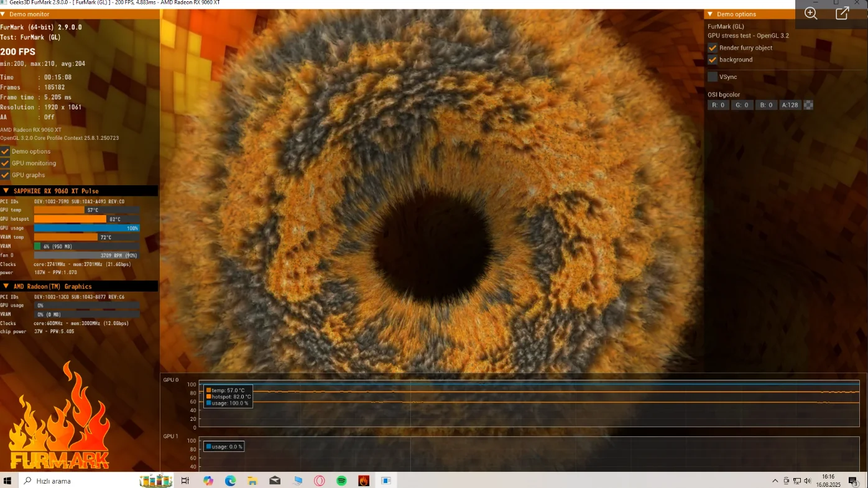Image resolution: width=868 pixels, height=488 pixels.
Task: Open the Windows Start menu
Action: point(8,481)
